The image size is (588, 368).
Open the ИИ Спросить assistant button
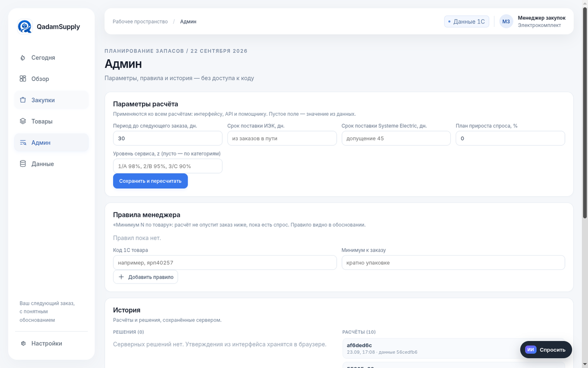[x=546, y=350]
